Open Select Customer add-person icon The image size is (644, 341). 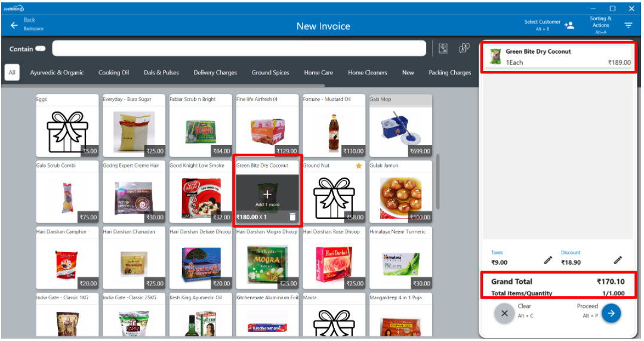tap(569, 25)
